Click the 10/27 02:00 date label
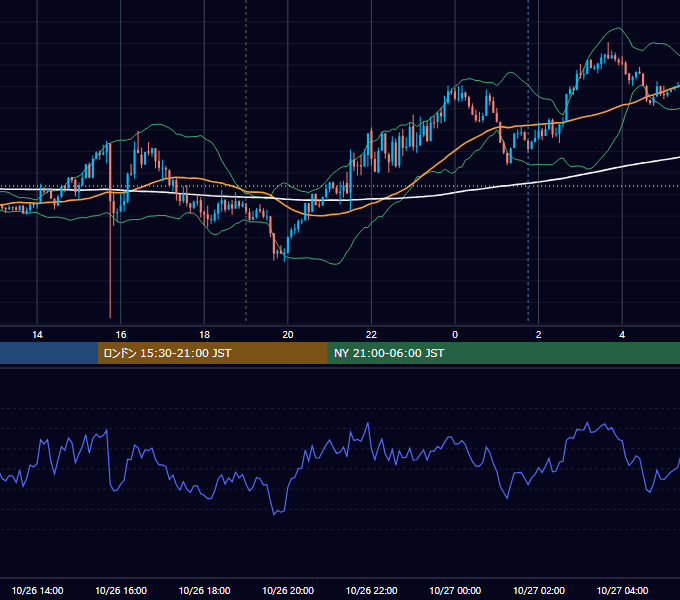 pos(539,590)
